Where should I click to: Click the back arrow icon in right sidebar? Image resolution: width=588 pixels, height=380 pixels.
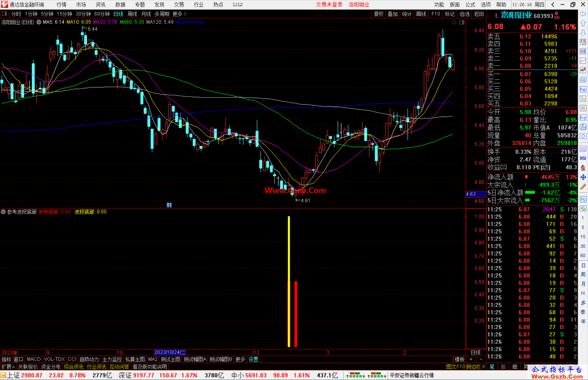pyautogui.click(x=583, y=14)
